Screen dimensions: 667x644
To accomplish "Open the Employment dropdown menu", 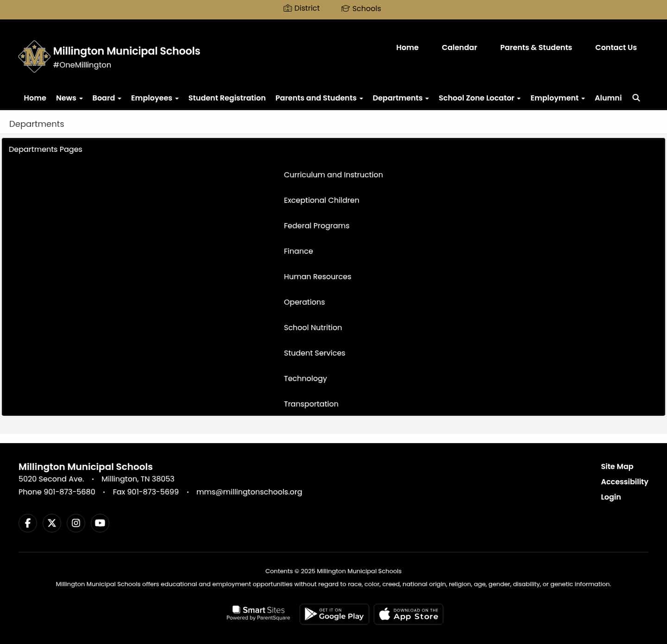I will pos(558,98).
